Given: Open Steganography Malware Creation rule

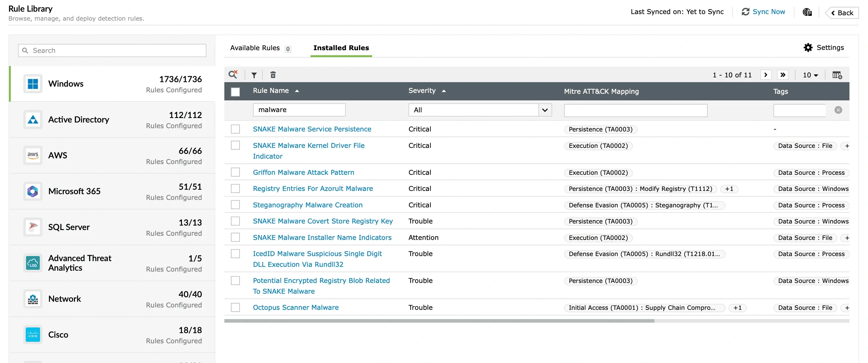Looking at the screenshot, I should click(308, 205).
